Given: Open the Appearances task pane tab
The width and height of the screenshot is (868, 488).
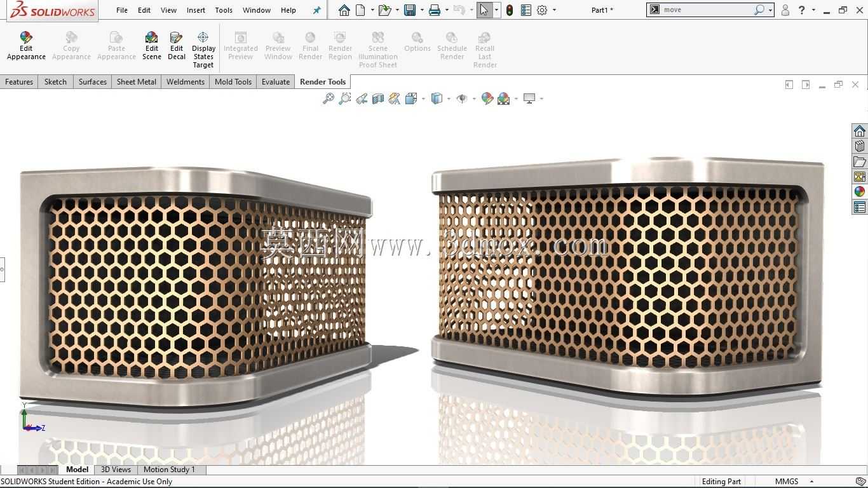Looking at the screenshot, I should pyautogui.click(x=860, y=192).
